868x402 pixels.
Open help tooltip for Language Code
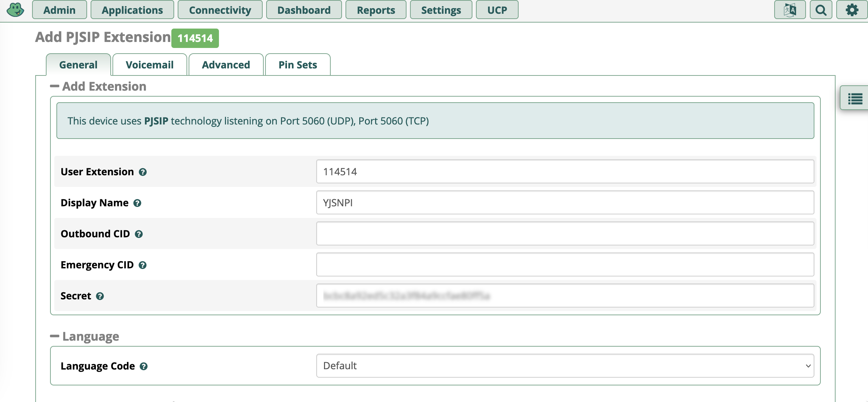coord(143,366)
